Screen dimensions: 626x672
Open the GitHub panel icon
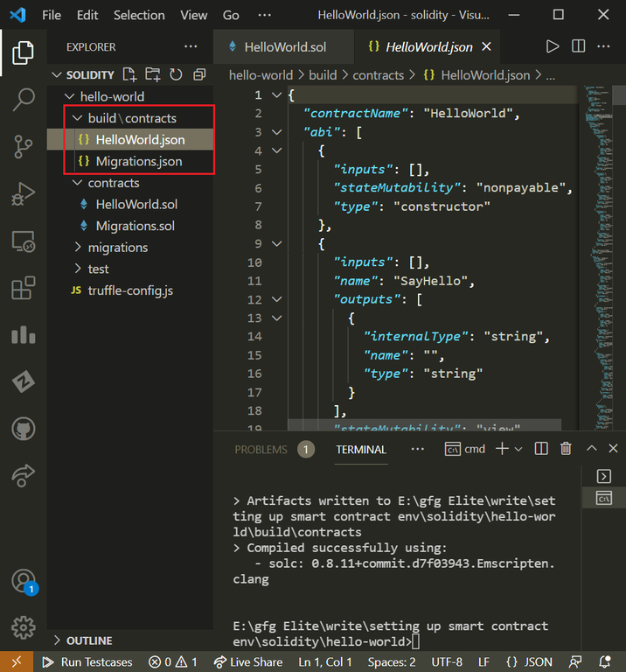(24, 429)
